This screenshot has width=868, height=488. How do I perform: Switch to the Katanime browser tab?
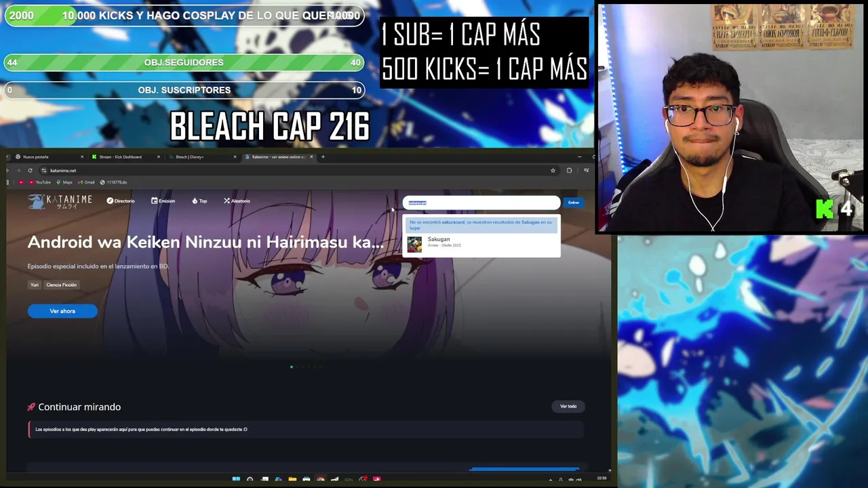click(x=278, y=157)
